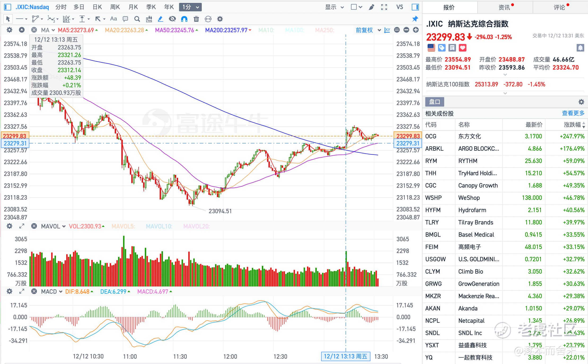Screen dimensions: 588x364
Task: Open the 1分 interval dropdown
Action: point(190,7)
